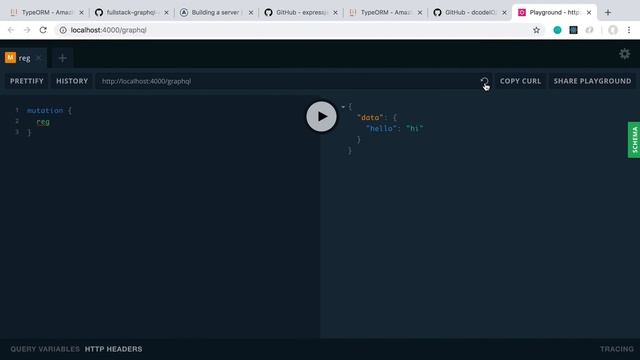640x360 pixels.
Task: Bookmark this page with star
Action: point(536,30)
